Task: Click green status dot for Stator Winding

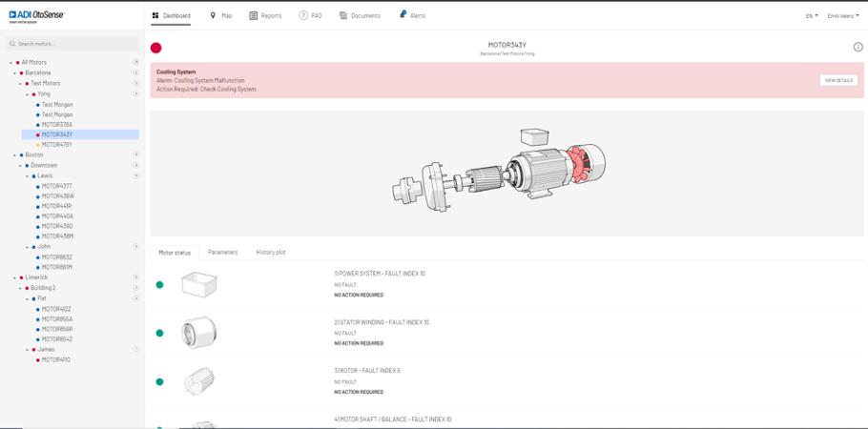Action: coord(159,333)
